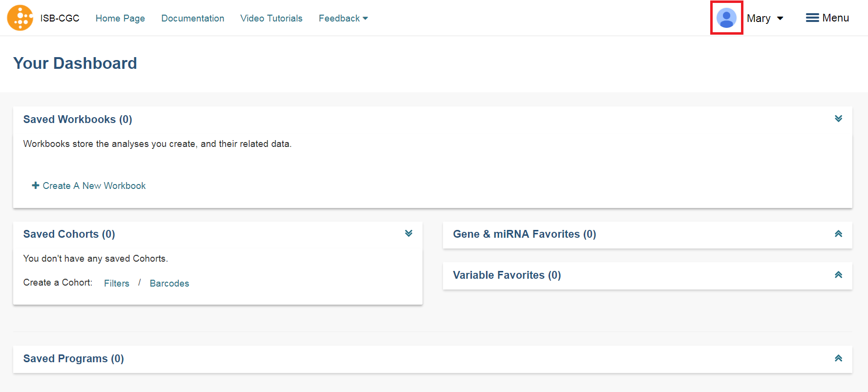Screen dimensions: 868x392
Task: Collapse the Saved Cohorts panel
Action: tap(408, 233)
